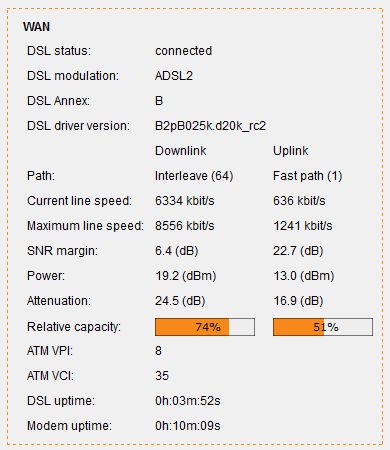Click the Modem uptime value 0h:10m:09s
The height and width of the screenshot is (450, 390).
[188, 426]
